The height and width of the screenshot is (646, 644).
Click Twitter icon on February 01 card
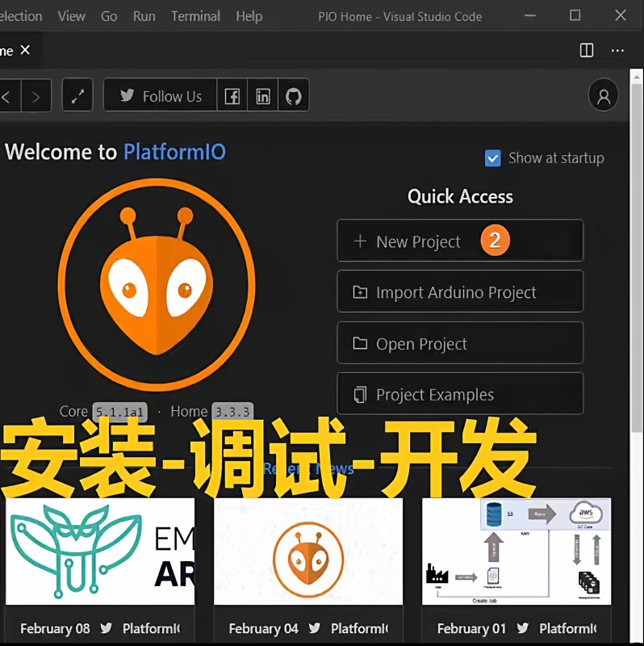(523, 628)
